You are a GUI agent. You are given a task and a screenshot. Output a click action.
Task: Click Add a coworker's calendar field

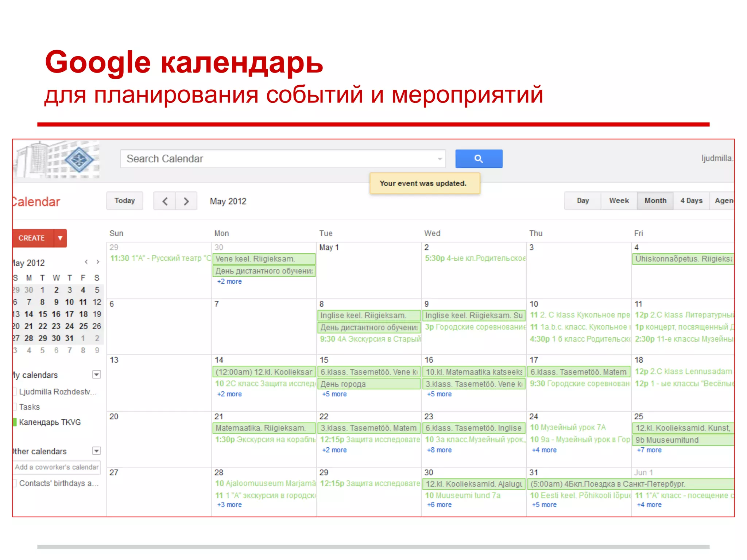57,467
